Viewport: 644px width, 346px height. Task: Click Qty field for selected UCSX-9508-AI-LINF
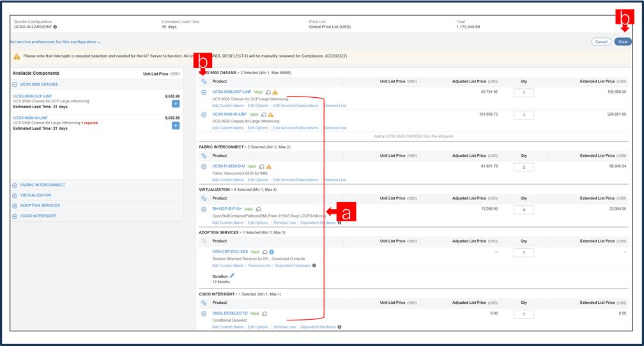pos(524,115)
